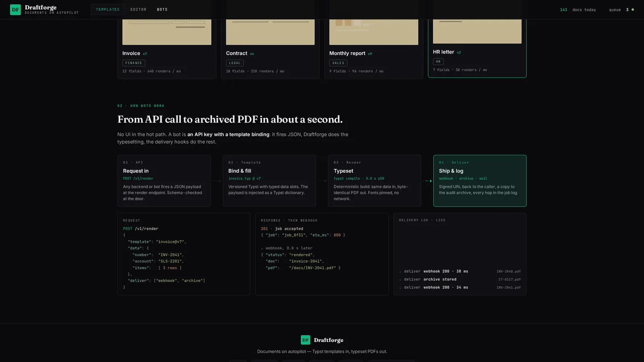The image size is (644, 362).
Task: Select the 'Bind & fill' step card
Action: [x=269, y=181]
